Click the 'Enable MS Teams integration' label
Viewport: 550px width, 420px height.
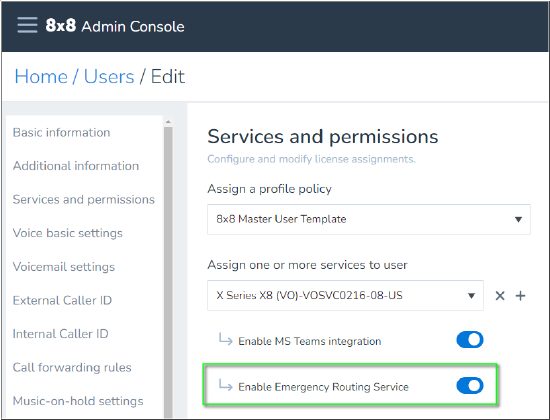[x=310, y=341]
